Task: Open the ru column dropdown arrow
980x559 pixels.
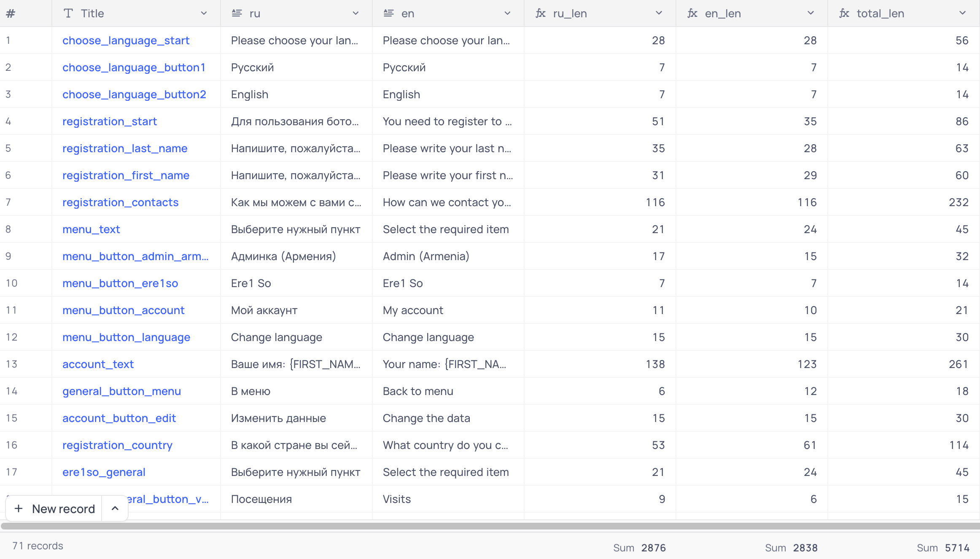Action: coord(355,13)
